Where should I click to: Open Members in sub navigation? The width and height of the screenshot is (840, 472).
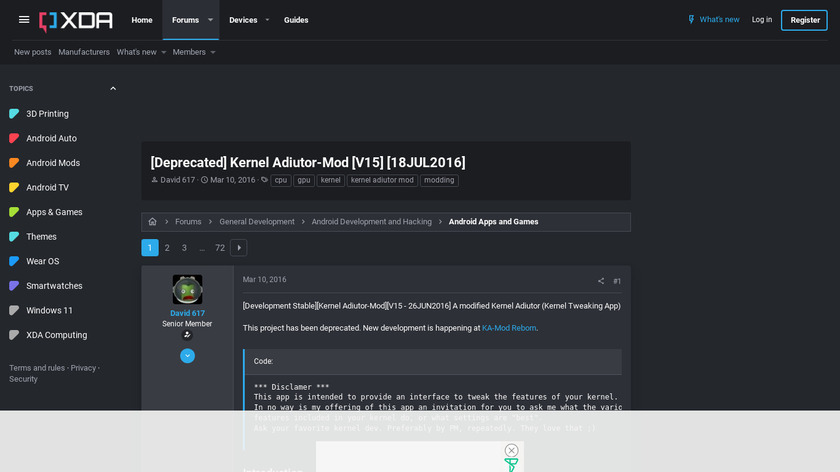189,52
